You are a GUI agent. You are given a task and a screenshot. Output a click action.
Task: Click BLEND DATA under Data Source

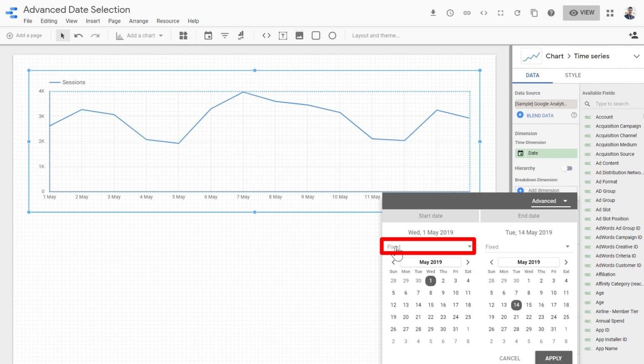[539, 115]
